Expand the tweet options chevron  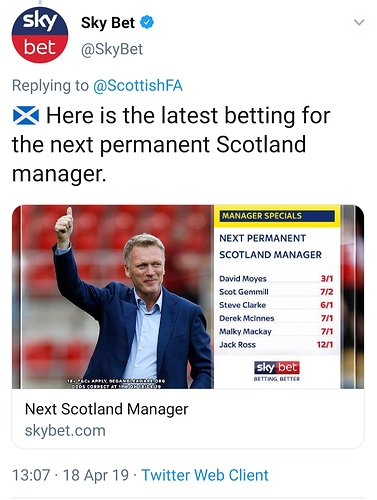[x=359, y=22]
